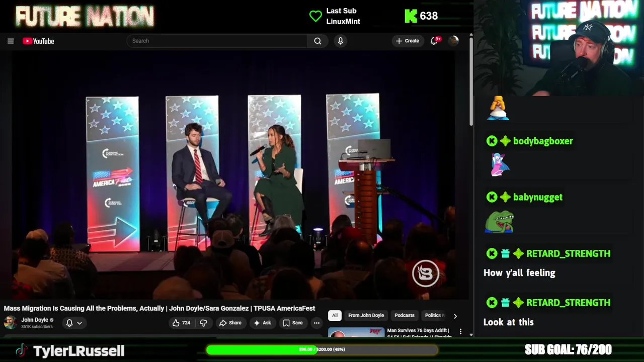Open John Doyle's channel avatar
Screen dimensions: 644x362
[10, 323]
